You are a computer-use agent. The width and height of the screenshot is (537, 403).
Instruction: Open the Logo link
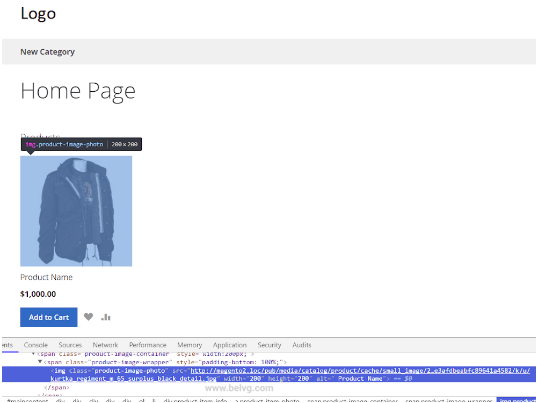(38, 14)
